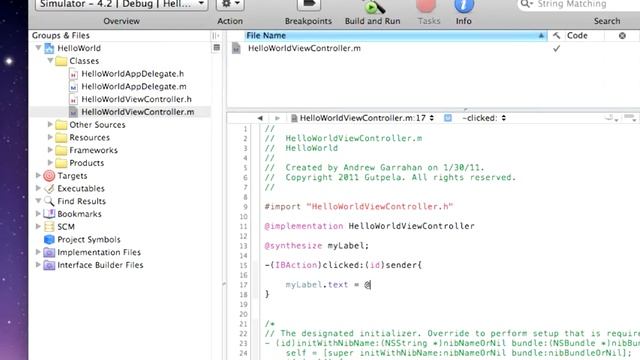This screenshot has height=360, width=640.
Task: Select HelloWorldAppDelegate.m in the file tree
Action: click(134, 87)
